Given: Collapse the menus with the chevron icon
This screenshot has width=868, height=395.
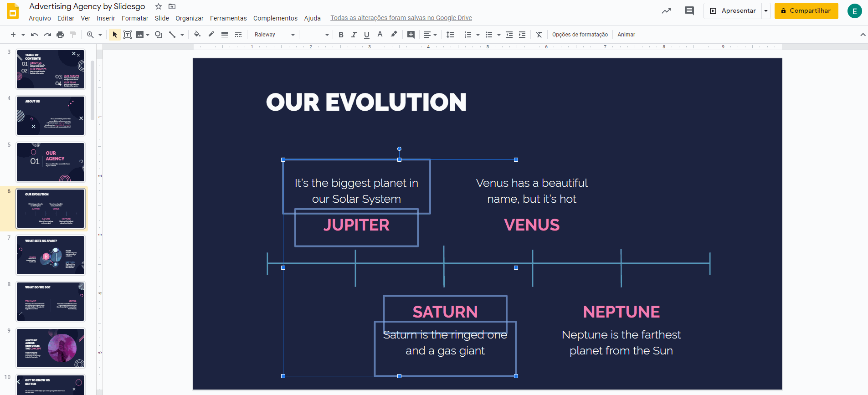Looking at the screenshot, I should tap(863, 35).
